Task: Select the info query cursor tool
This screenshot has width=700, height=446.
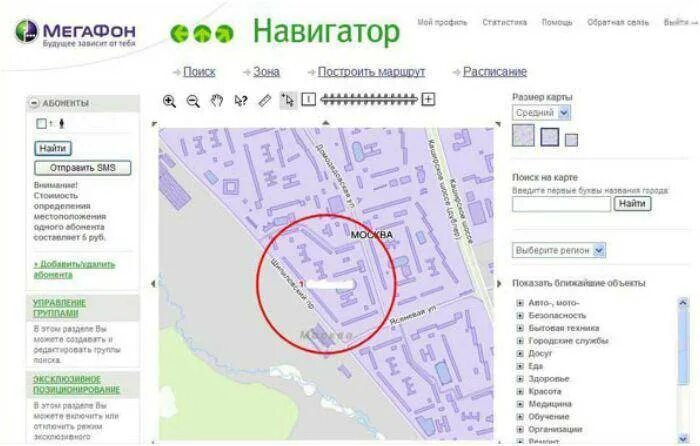Action: tap(241, 101)
